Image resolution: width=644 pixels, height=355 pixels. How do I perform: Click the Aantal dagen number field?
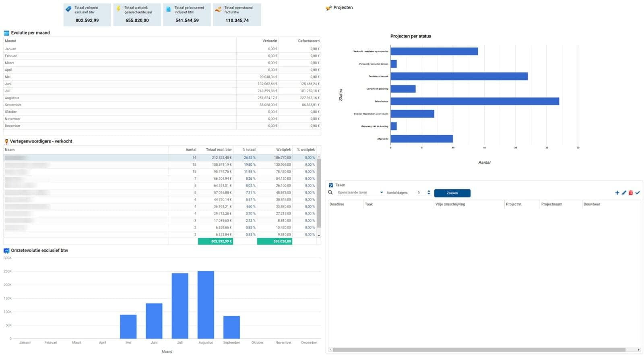coord(419,193)
